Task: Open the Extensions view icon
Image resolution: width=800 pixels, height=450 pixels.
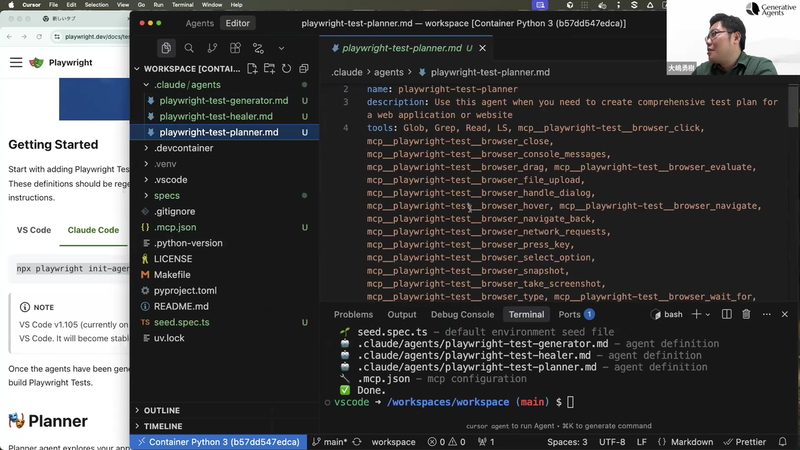Action: pos(235,48)
